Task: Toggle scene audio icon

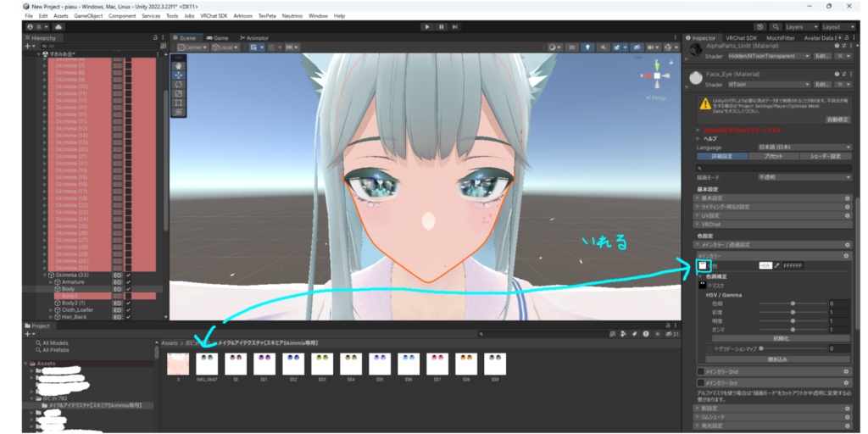Action: [x=604, y=47]
